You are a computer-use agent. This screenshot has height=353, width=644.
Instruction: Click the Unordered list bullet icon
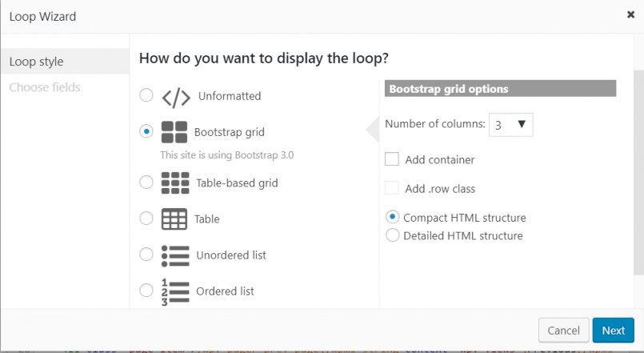click(x=175, y=255)
